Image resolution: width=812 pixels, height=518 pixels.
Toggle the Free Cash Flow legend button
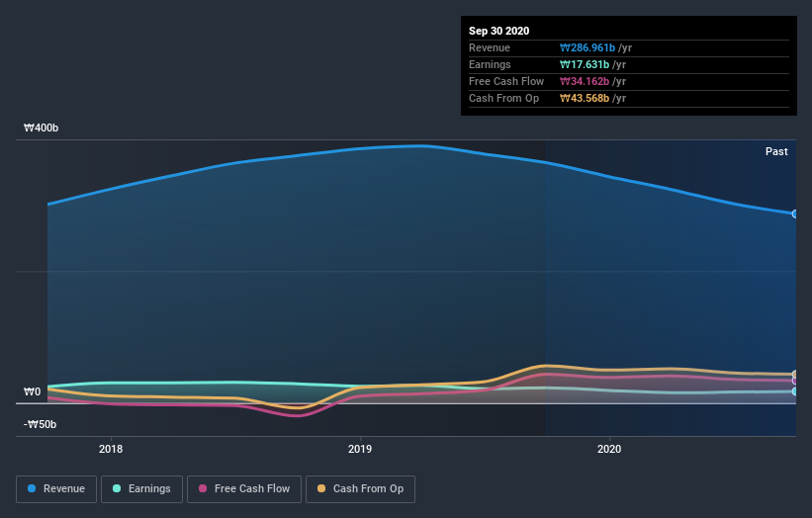244,489
